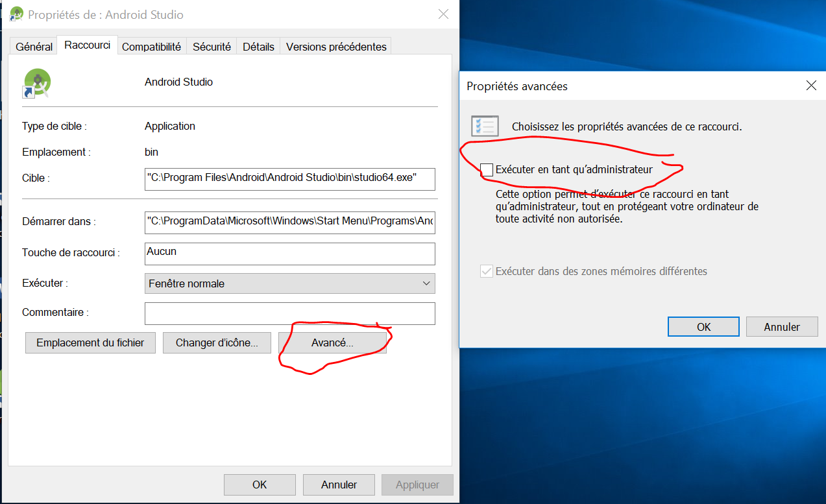Switch to the Sécurité tab
This screenshot has height=504, width=826.
(212, 47)
